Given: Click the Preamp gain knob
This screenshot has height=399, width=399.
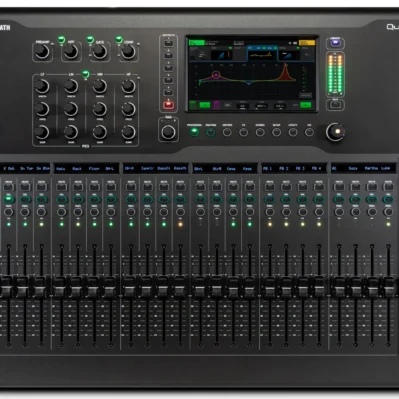Looking at the screenshot, I should coord(42,52).
